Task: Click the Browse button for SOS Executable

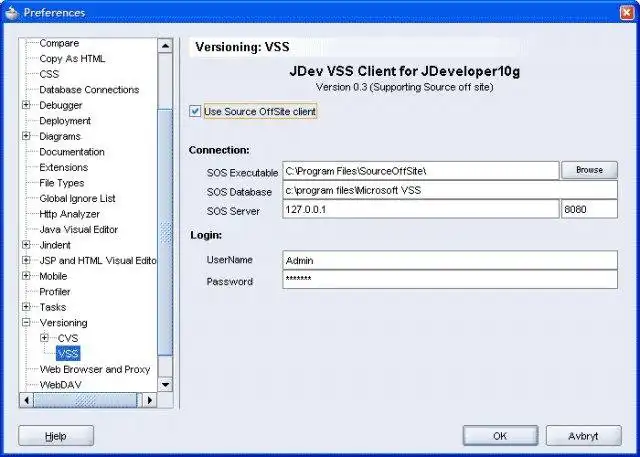Action: pyautogui.click(x=589, y=170)
